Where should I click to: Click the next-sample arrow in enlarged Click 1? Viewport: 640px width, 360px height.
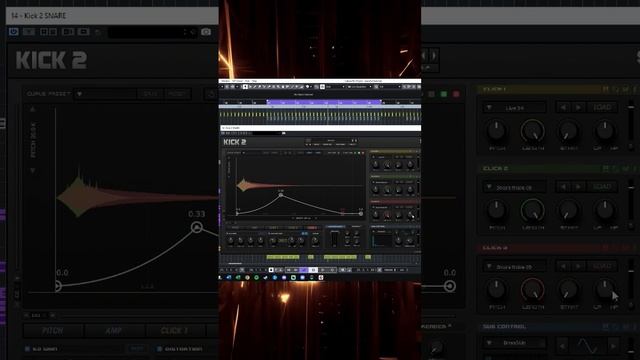point(578,108)
